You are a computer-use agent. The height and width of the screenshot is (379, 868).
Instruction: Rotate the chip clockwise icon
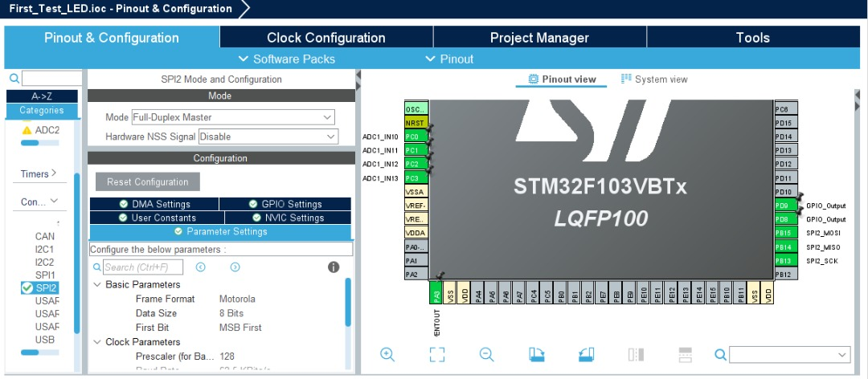click(536, 354)
